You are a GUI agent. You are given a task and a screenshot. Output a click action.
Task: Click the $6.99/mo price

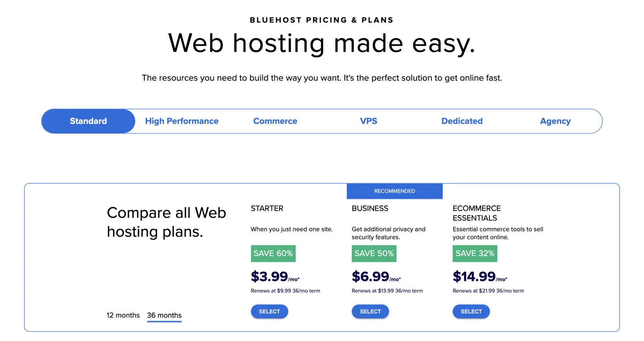coord(376,276)
